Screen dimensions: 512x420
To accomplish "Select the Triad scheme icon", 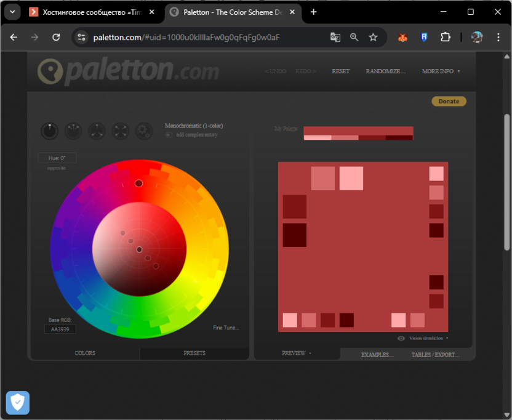I will pyautogui.click(x=96, y=131).
